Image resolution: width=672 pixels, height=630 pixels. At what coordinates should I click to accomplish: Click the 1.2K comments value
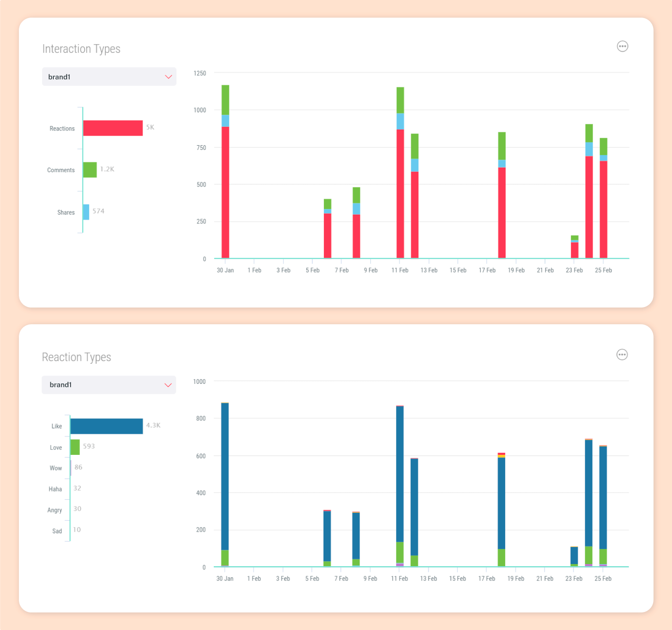(x=107, y=169)
